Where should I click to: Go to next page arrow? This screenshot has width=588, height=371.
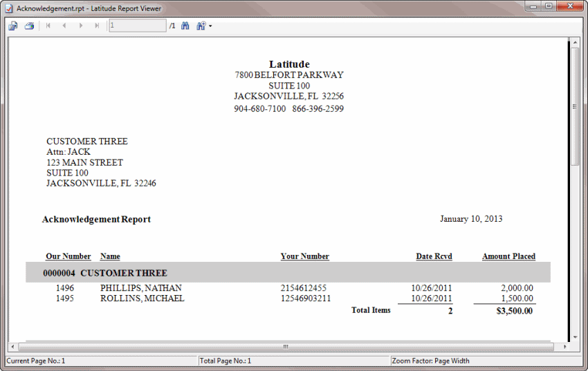pos(81,26)
